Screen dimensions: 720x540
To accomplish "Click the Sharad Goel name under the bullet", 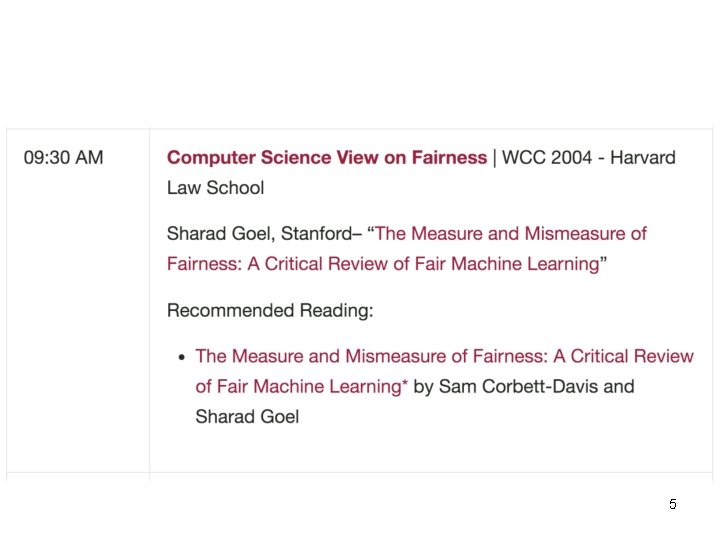I will click(x=247, y=416).
